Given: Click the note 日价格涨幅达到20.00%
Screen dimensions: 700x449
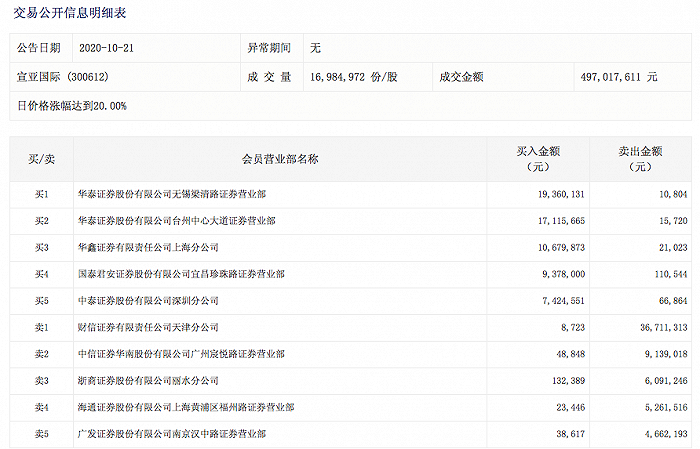Looking at the screenshot, I should point(72,106).
